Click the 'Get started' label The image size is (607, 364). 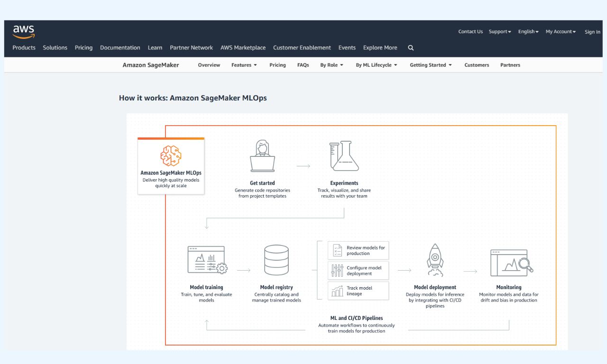pos(262,183)
